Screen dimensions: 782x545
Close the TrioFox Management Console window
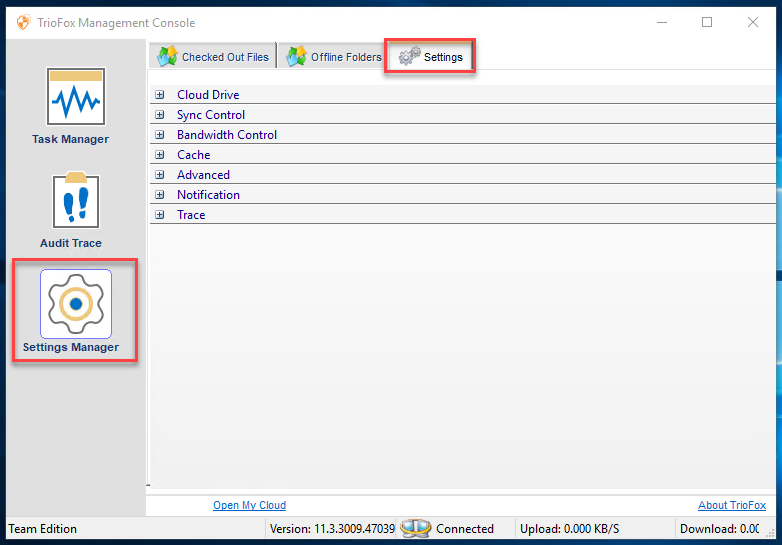click(753, 22)
